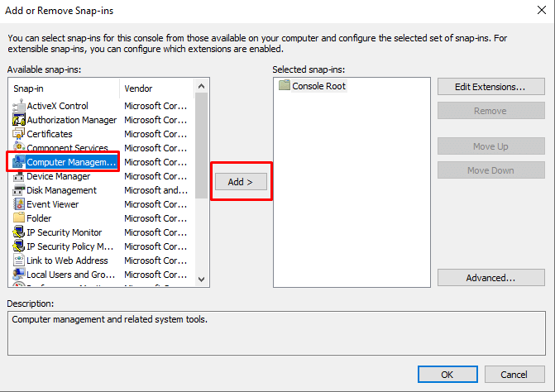Click the IP Security Monitor icon
The width and height of the screenshot is (555, 392).
[19, 232]
